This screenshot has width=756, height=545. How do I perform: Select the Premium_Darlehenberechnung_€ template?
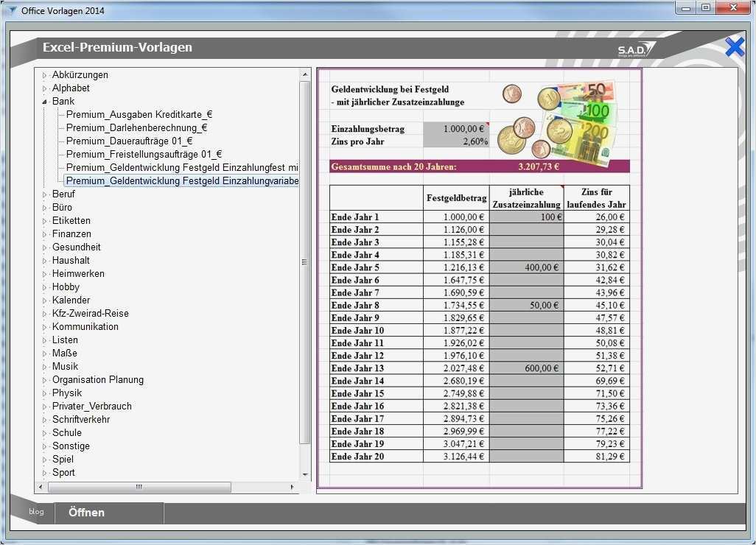pos(136,127)
